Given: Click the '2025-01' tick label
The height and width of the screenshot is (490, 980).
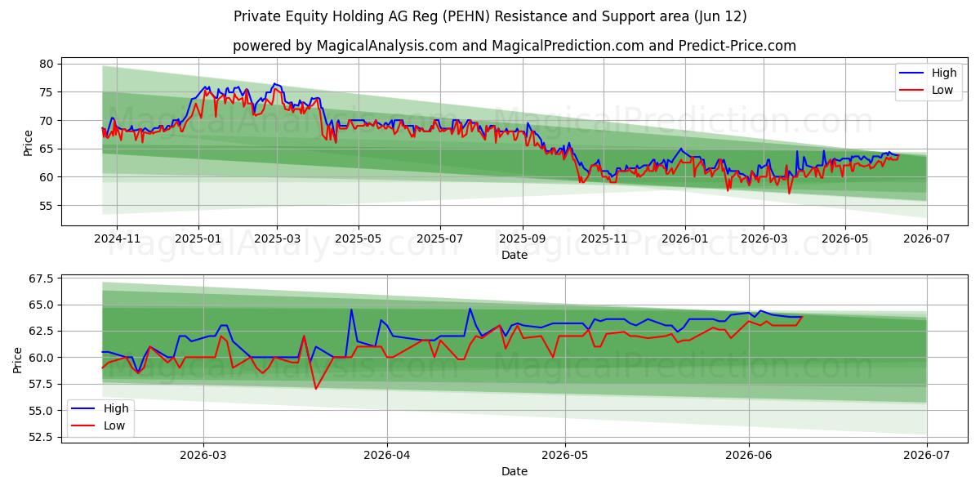Looking at the screenshot, I should pos(198,238).
